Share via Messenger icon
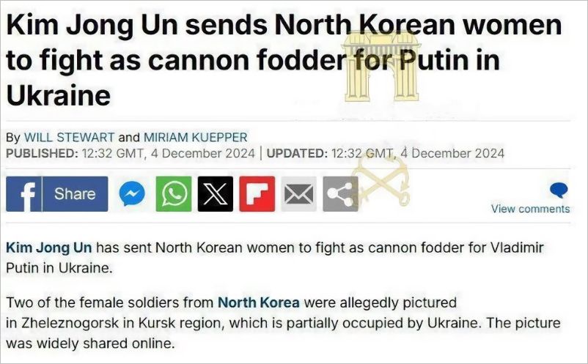 click(x=132, y=194)
